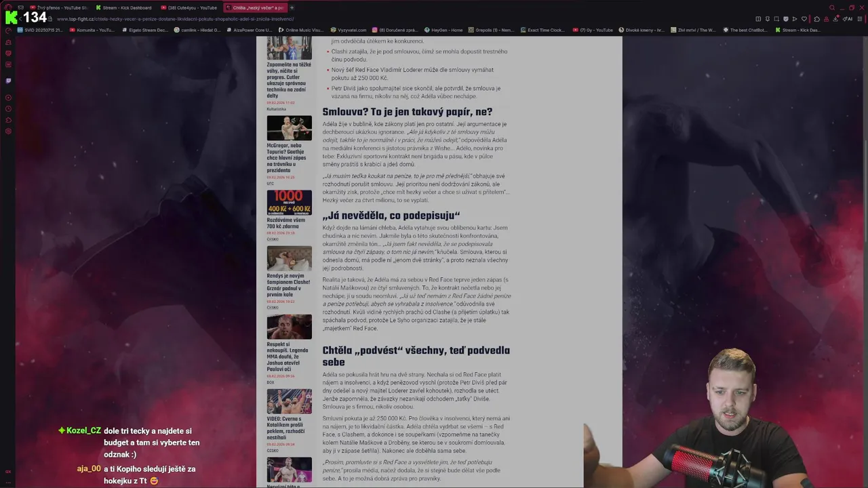
Task: Click heading 'Chtěla podvést všechny, teď podvedla sebe'
Action: click(416, 356)
